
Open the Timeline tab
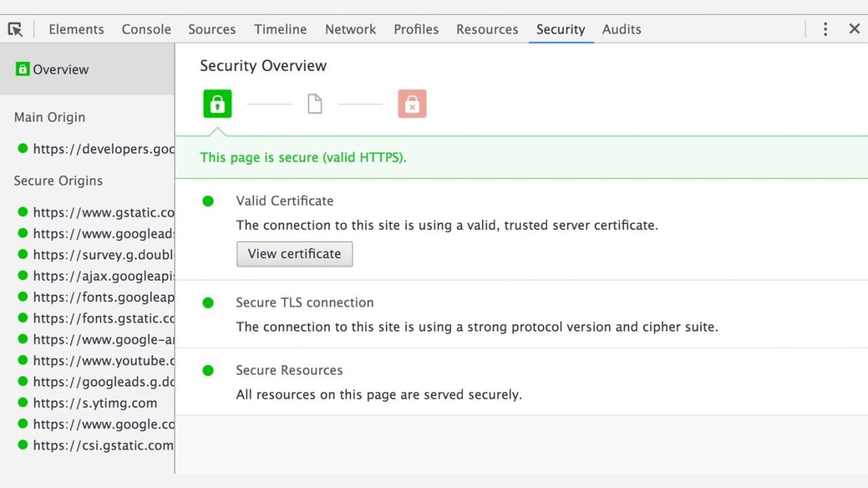pos(280,29)
